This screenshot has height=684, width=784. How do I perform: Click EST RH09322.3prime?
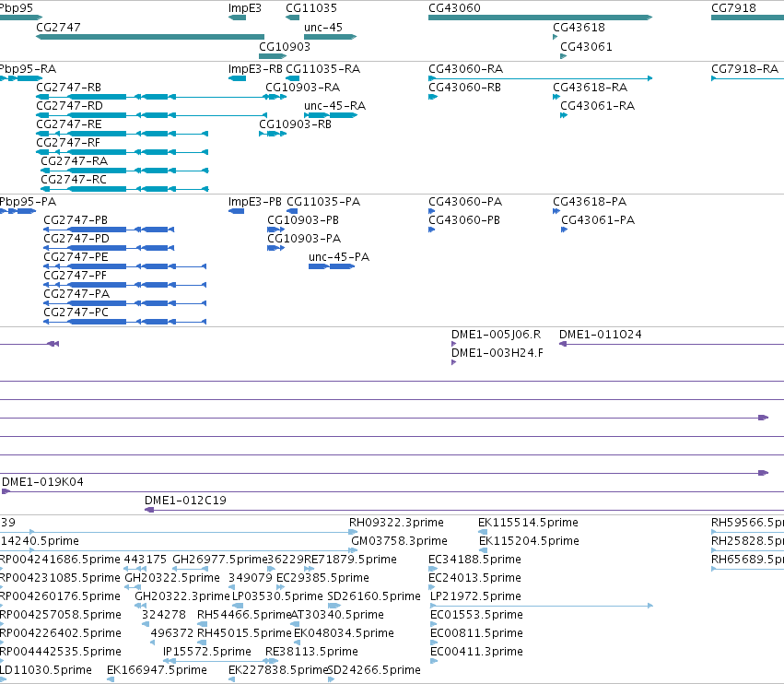click(396, 523)
